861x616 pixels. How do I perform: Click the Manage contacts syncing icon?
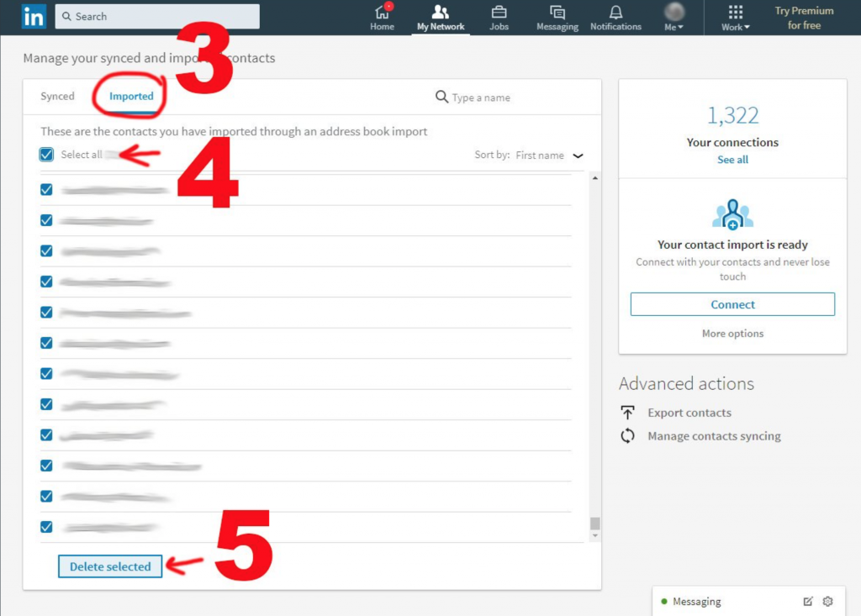[x=628, y=436]
